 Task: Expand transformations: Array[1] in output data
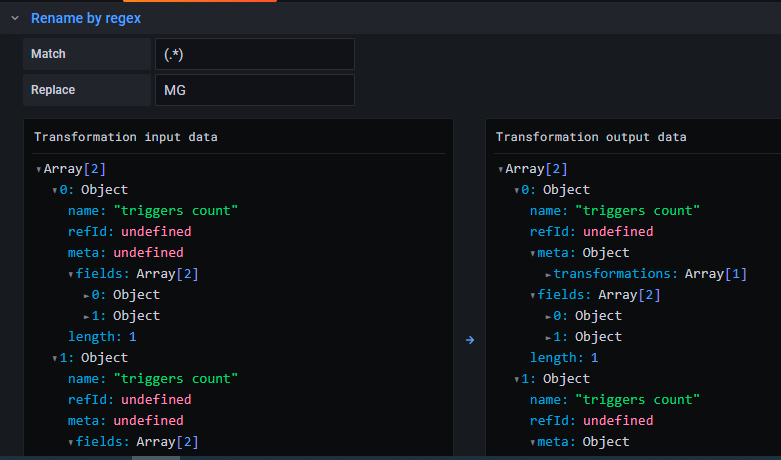(548, 274)
